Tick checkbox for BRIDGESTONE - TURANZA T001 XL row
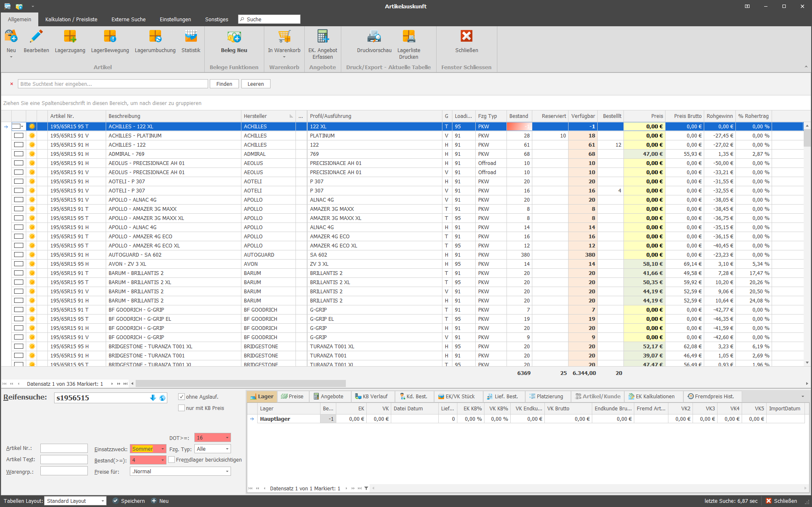 point(19,346)
